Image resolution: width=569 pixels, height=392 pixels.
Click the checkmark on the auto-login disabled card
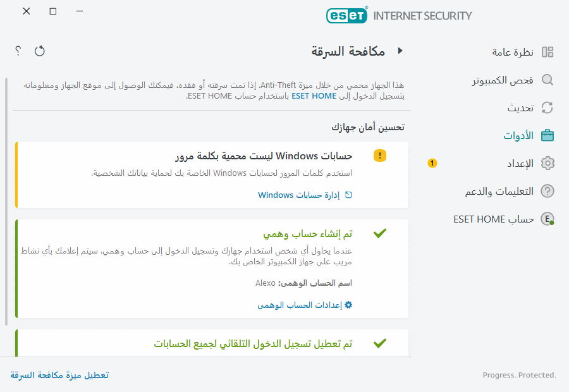380,343
